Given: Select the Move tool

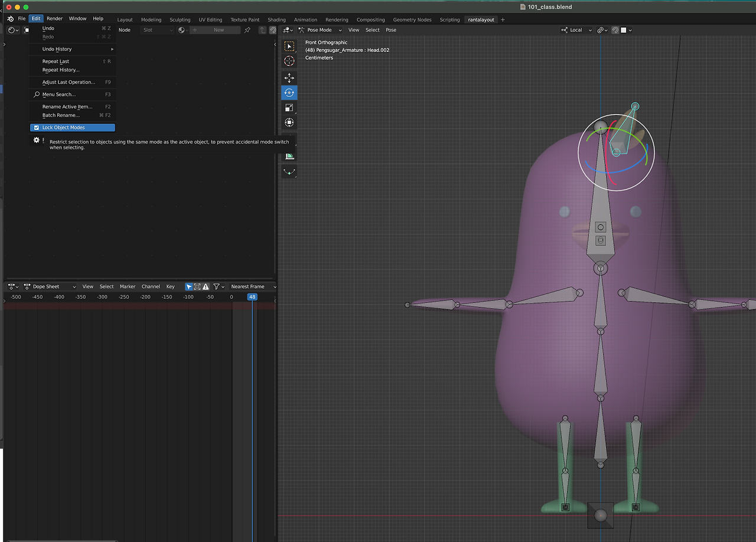Looking at the screenshot, I should [289, 78].
